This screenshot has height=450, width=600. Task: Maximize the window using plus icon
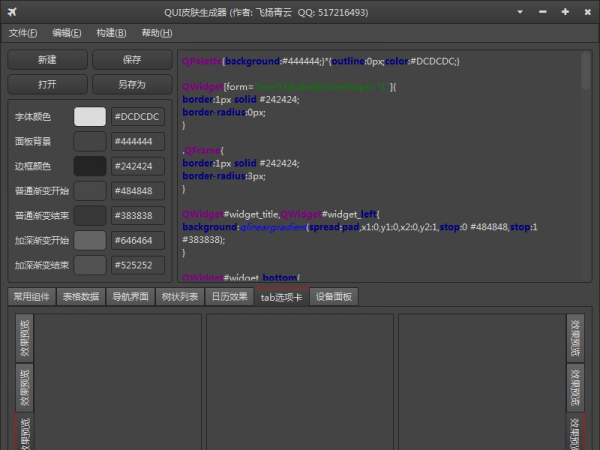[x=565, y=11]
